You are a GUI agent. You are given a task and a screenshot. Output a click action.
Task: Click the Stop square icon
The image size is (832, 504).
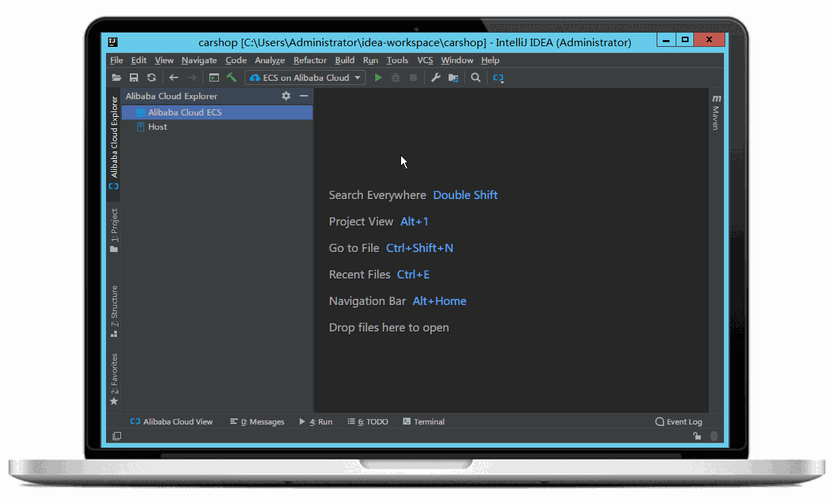pyautogui.click(x=413, y=77)
